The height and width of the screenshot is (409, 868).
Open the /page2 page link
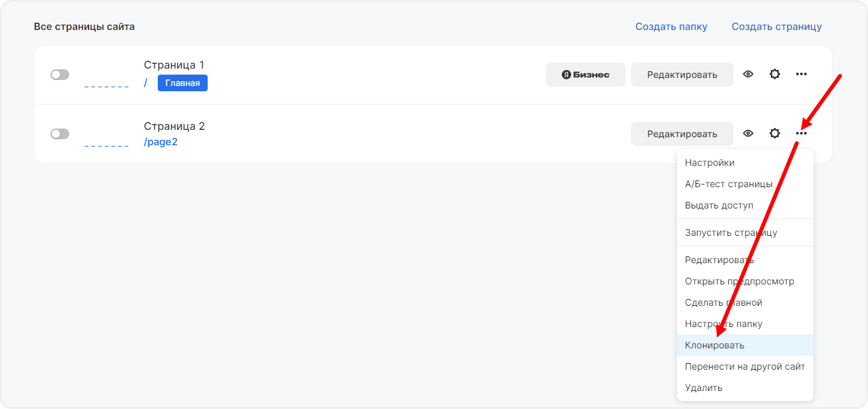click(x=160, y=142)
